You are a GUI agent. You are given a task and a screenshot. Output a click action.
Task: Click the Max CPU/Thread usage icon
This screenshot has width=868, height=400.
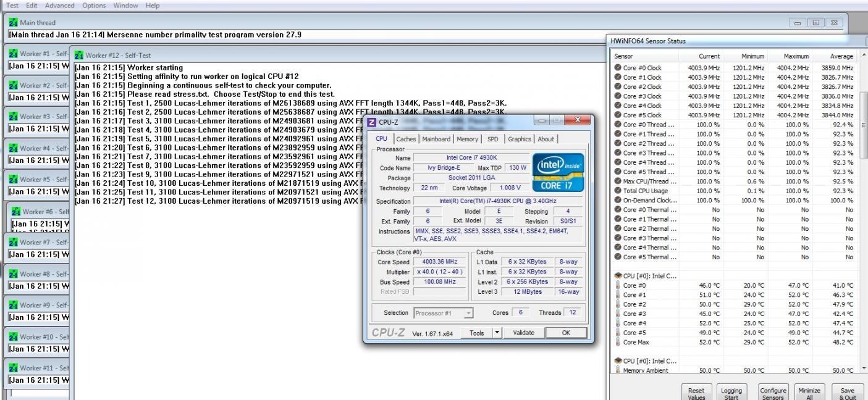tap(618, 181)
